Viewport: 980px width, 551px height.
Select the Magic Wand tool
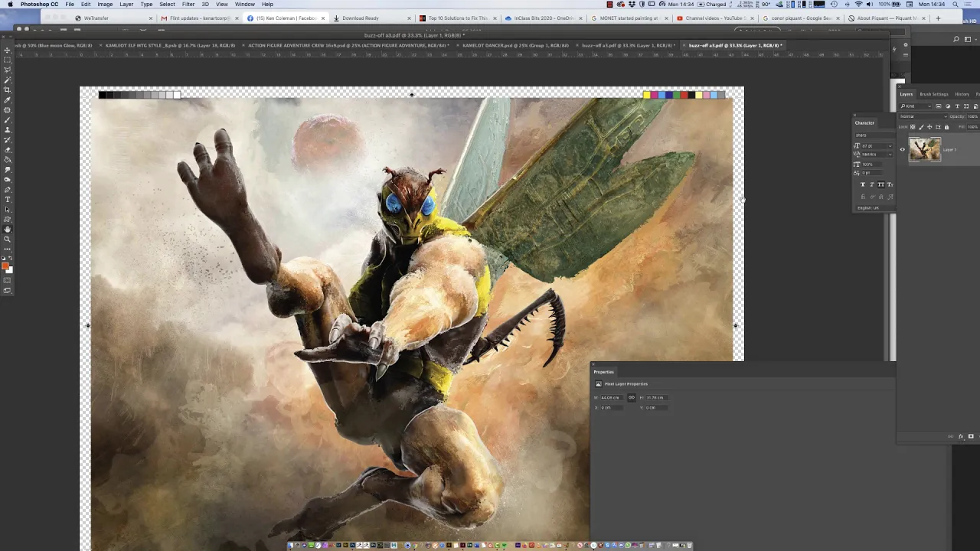point(8,80)
